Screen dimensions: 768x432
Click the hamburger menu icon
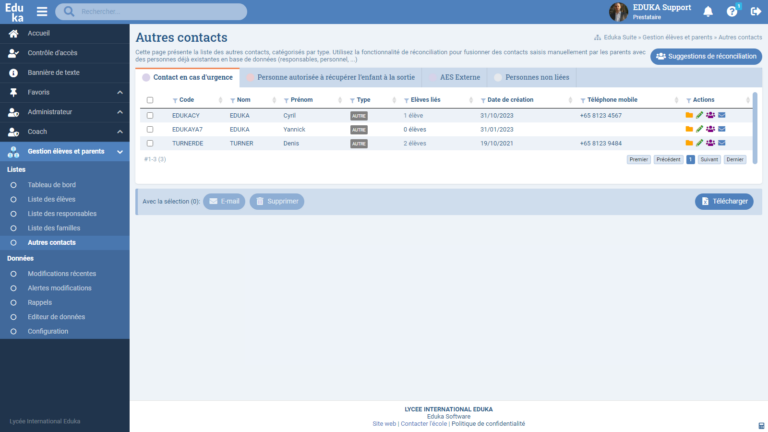pos(42,12)
